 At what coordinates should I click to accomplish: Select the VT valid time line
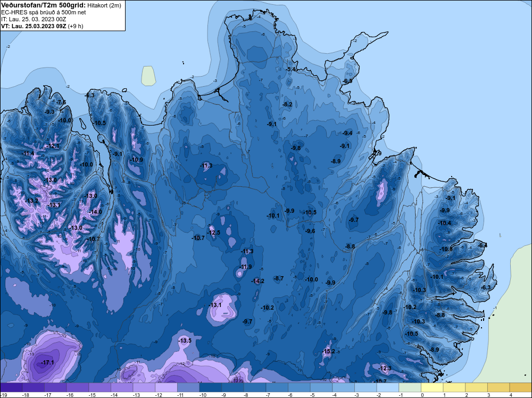pos(42,26)
